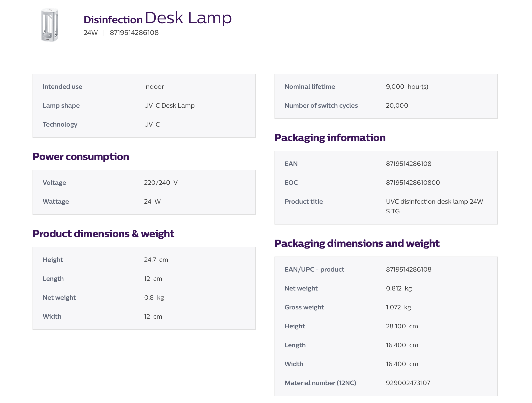The width and height of the screenshot is (532, 403).
Task: Click the Disinfection Desk Lamp title
Action: (158, 18)
